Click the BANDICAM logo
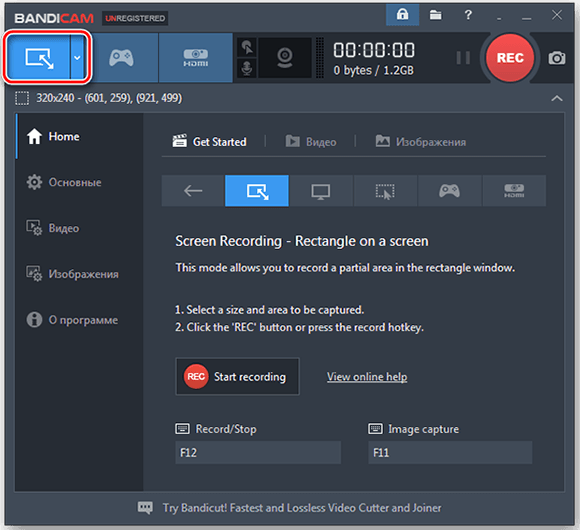 [54, 18]
